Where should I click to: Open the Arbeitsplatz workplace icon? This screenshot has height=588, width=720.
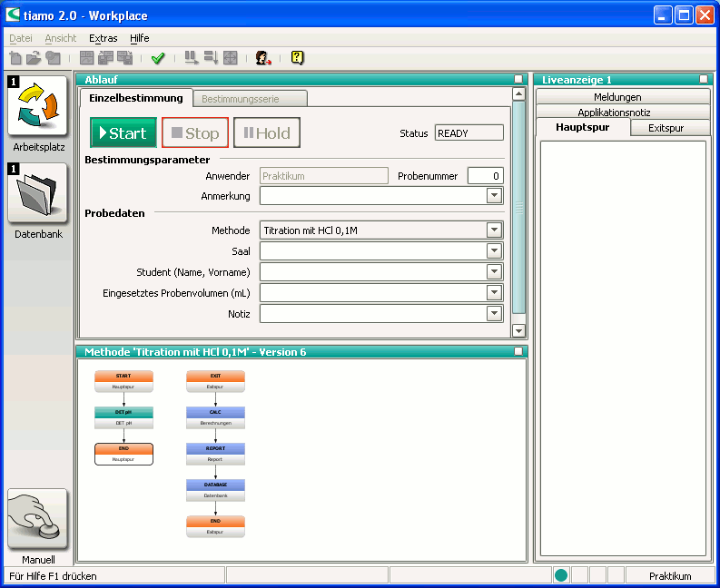click(38, 107)
